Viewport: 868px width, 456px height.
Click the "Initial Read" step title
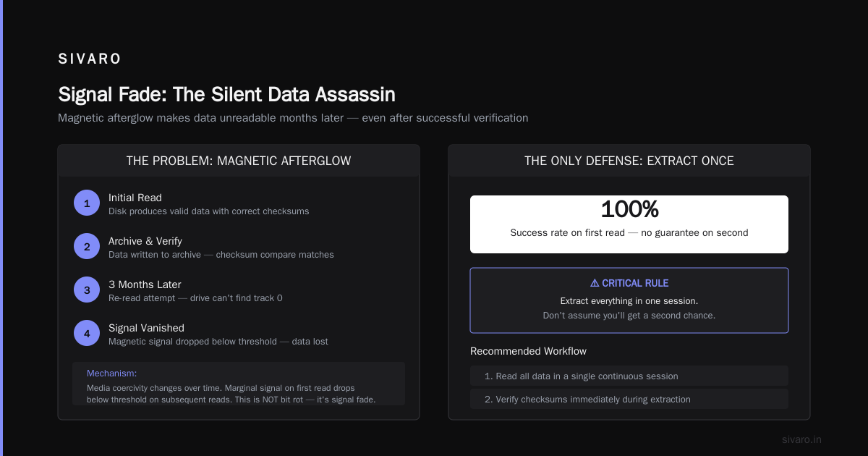coord(135,198)
